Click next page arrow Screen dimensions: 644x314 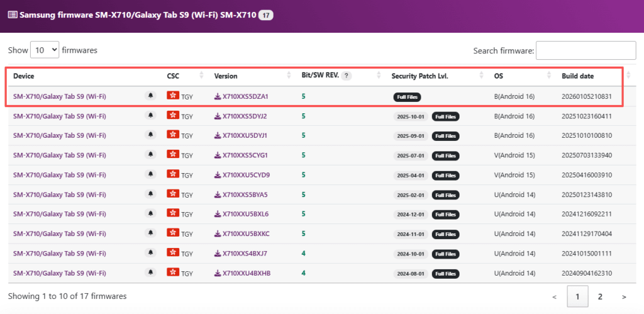click(x=624, y=296)
